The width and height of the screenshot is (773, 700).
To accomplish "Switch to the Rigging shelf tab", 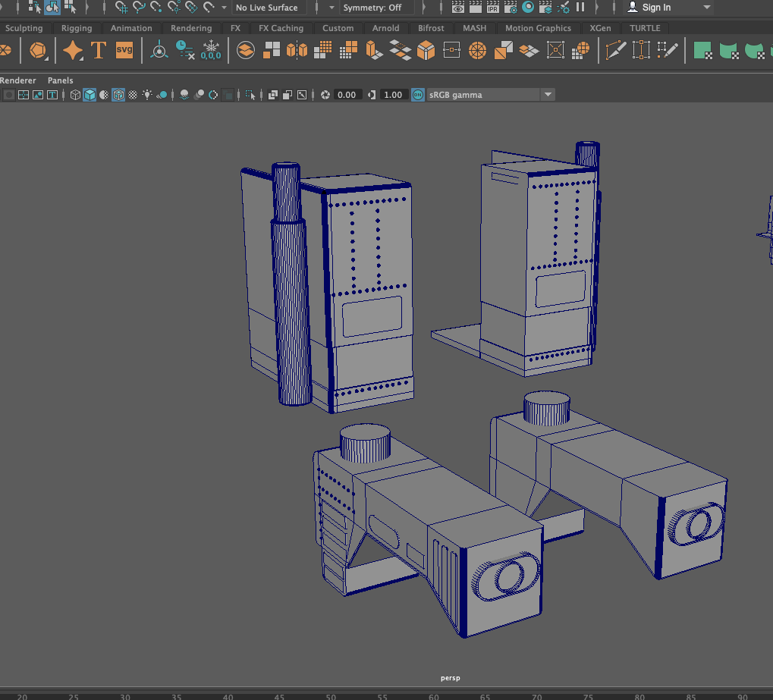I will (x=77, y=28).
